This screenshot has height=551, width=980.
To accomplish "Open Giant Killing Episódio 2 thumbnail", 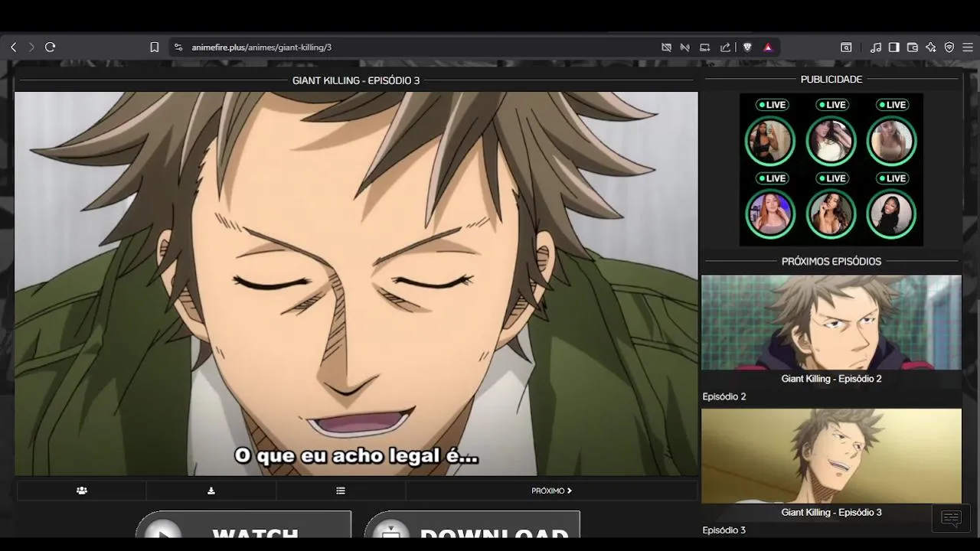I will (x=831, y=322).
